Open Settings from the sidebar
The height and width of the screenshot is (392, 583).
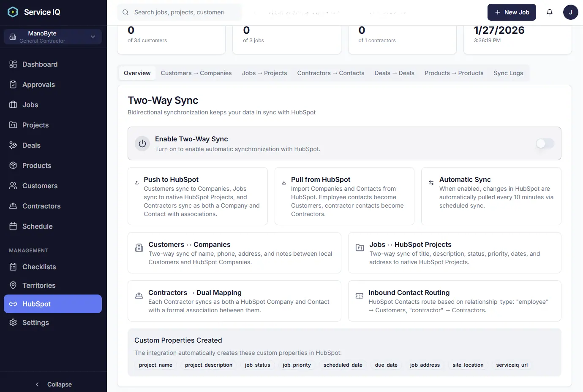(x=53, y=322)
